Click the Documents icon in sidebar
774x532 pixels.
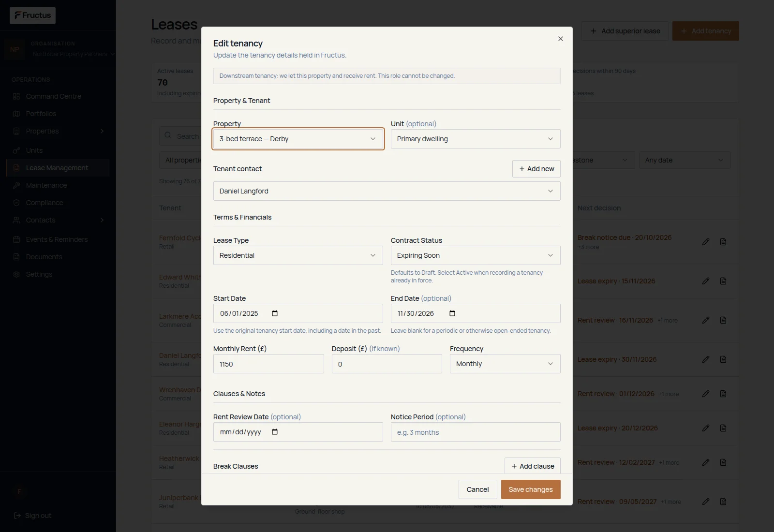(x=16, y=257)
